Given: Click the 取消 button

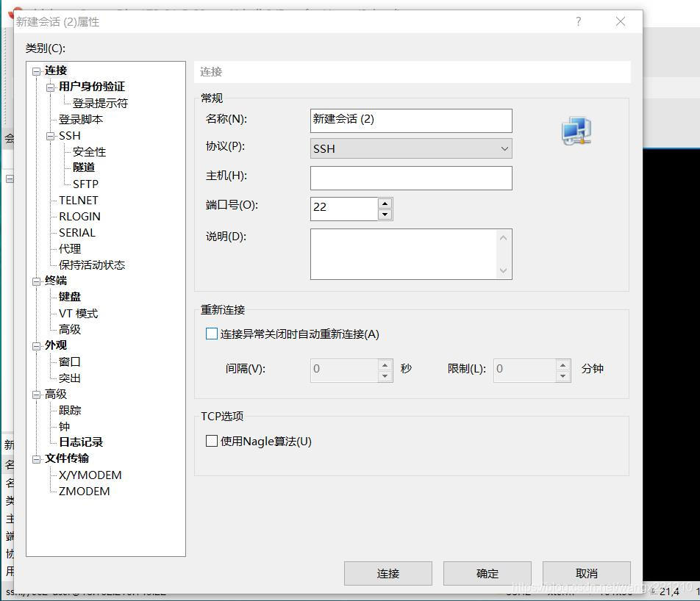Looking at the screenshot, I should (x=586, y=573).
